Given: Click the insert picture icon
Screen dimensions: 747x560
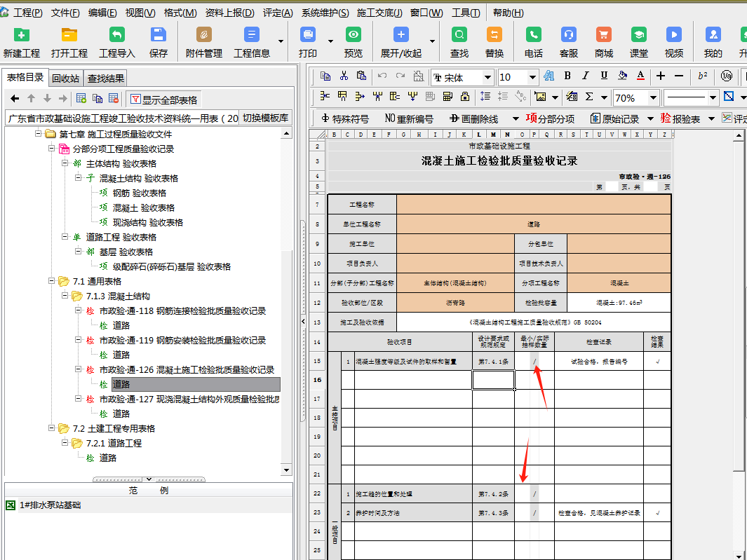Looking at the screenshot, I should [540, 97].
